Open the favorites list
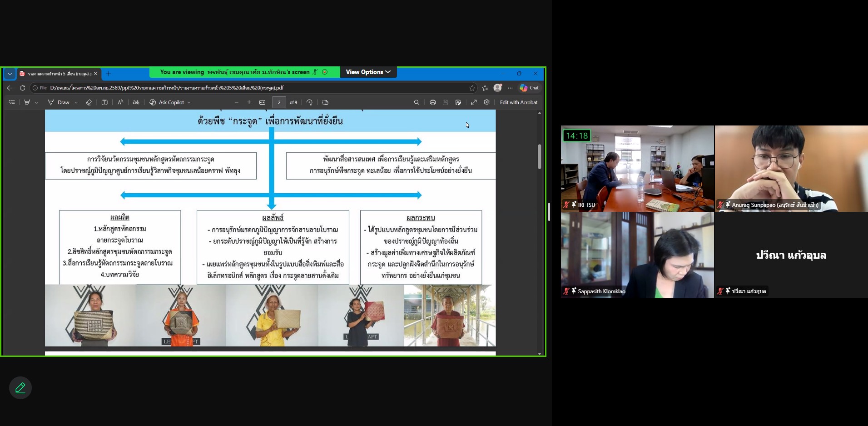Image resolution: width=868 pixels, height=426 pixels. tap(485, 88)
